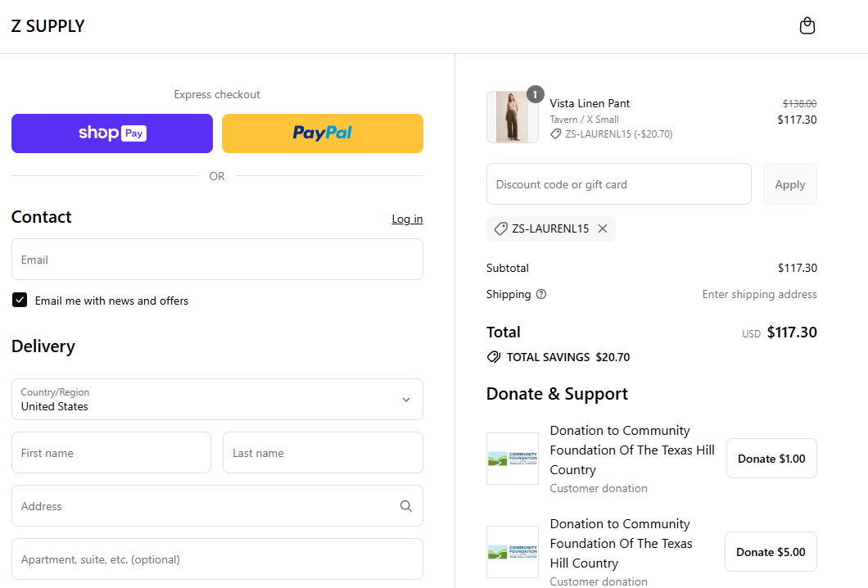Uncheck Email me with news and offers
The image size is (868, 588).
tap(20, 300)
